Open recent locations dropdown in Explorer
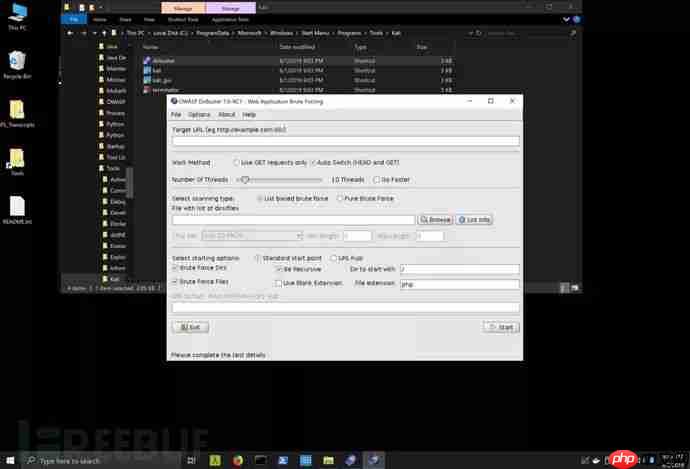The width and height of the screenshot is (690, 469). tap(94, 33)
